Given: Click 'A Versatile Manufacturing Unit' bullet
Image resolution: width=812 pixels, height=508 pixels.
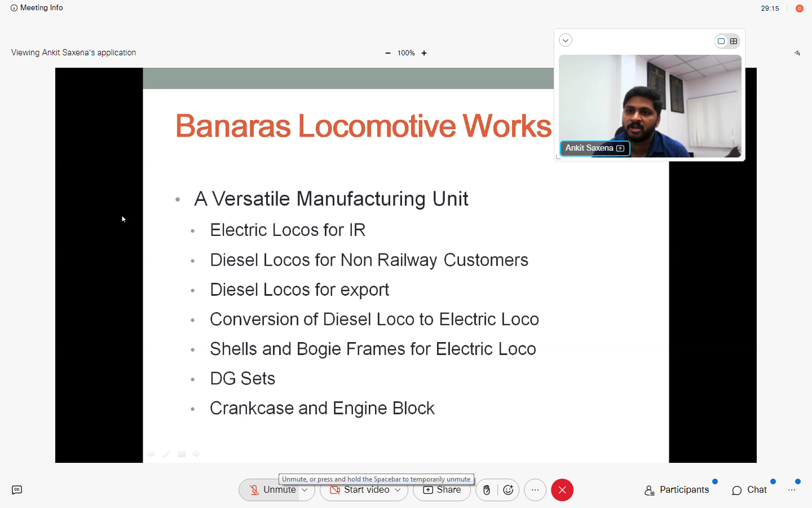Looking at the screenshot, I should point(331,199).
